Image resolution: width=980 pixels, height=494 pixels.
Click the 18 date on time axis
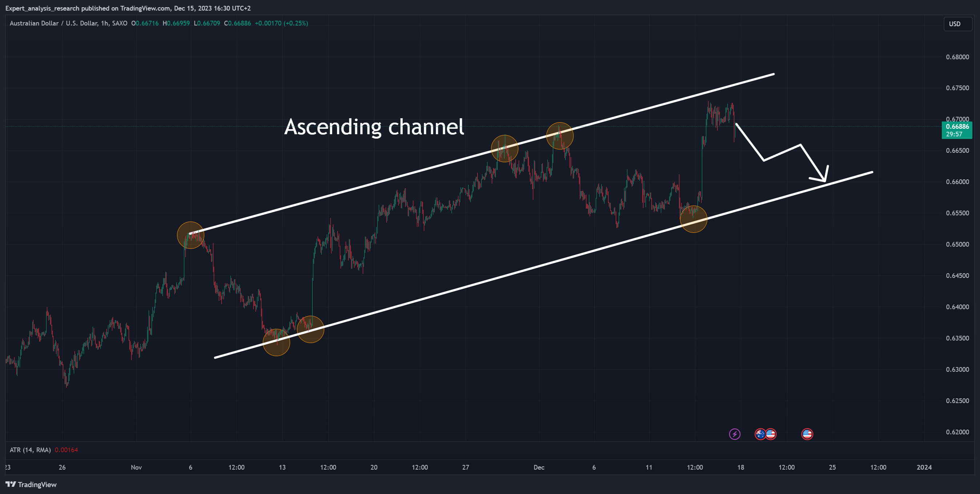pyautogui.click(x=740, y=467)
